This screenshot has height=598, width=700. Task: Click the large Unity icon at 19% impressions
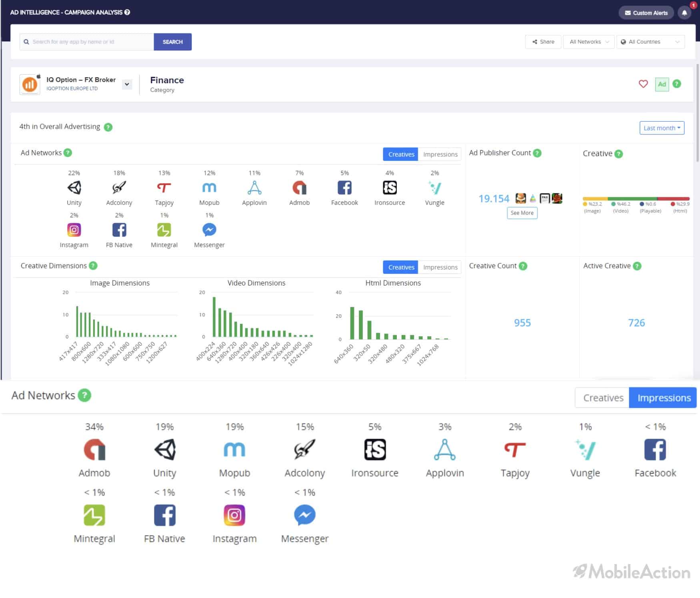pyautogui.click(x=165, y=450)
